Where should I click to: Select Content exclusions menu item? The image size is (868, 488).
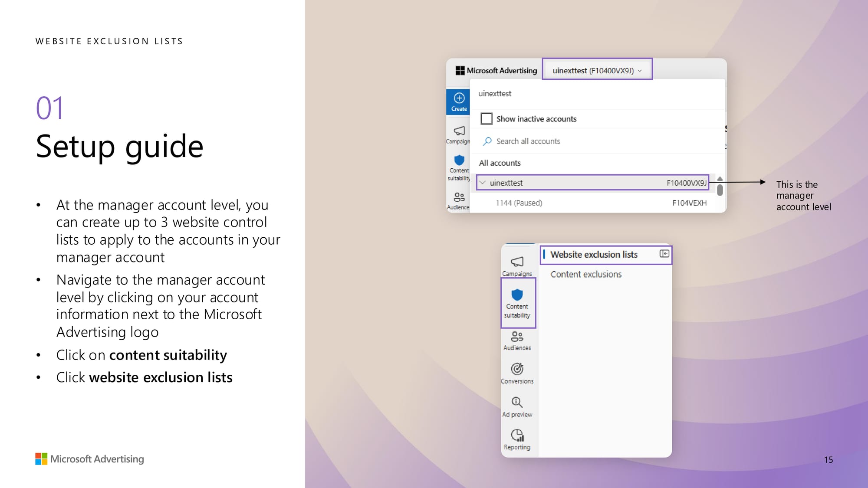tap(586, 274)
